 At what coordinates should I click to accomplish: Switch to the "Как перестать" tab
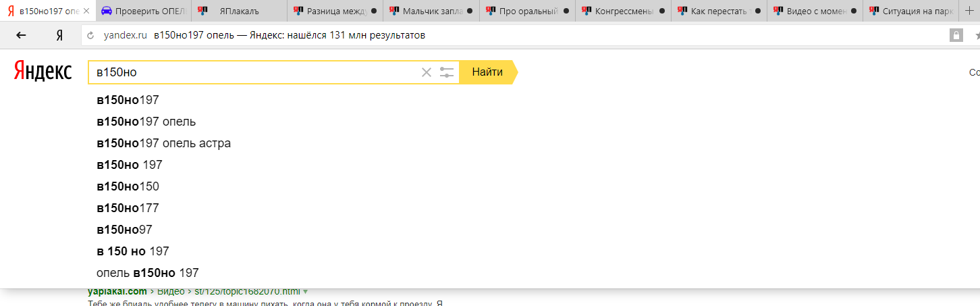[719, 11]
